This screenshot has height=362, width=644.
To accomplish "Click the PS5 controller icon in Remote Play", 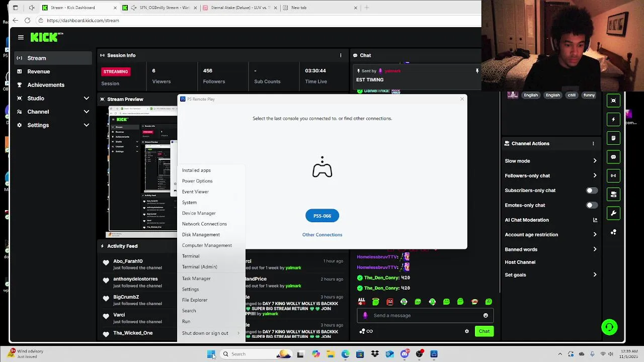I will click(322, 167).
